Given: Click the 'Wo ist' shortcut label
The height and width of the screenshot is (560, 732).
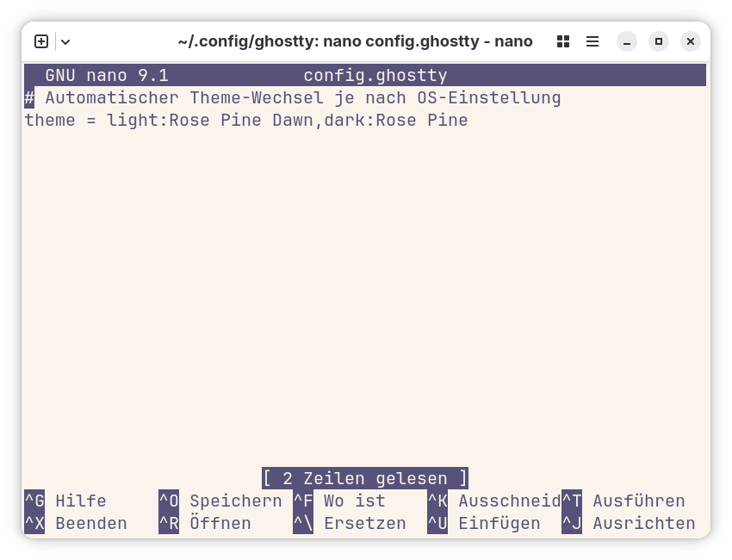Looking at the screenshot, I should tap(355, 501).
